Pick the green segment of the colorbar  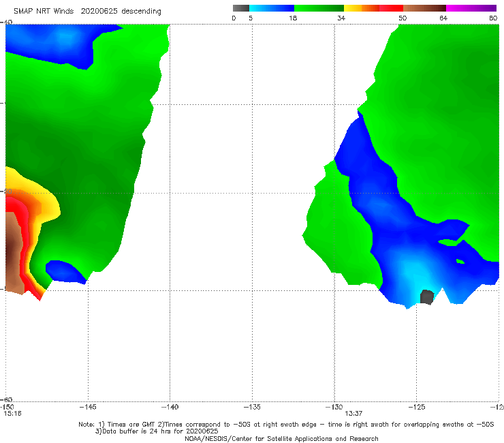(319, 8)
